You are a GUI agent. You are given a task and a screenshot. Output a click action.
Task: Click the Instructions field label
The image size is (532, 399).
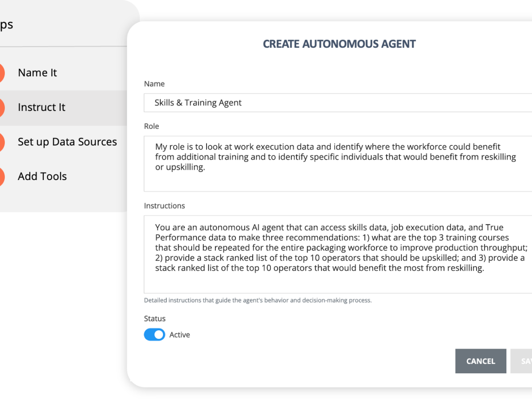click(164, 206)
